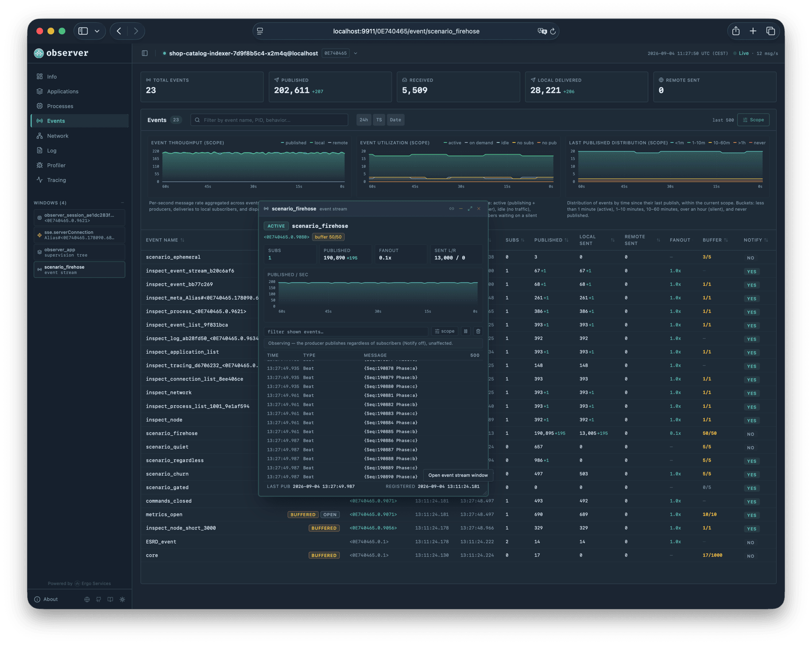The height and width of the screenshot is (645, 812).
Task: Toggle the Live update indicator
Action: click(x=741, y=53)
